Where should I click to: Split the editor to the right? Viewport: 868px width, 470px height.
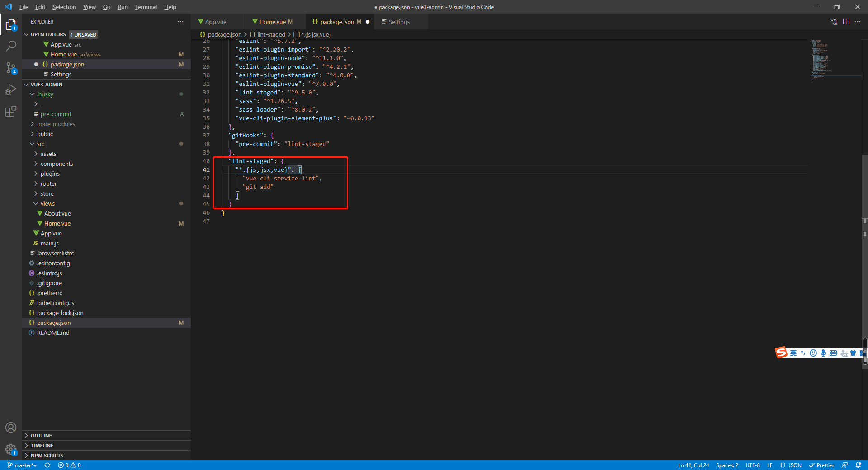846,22
